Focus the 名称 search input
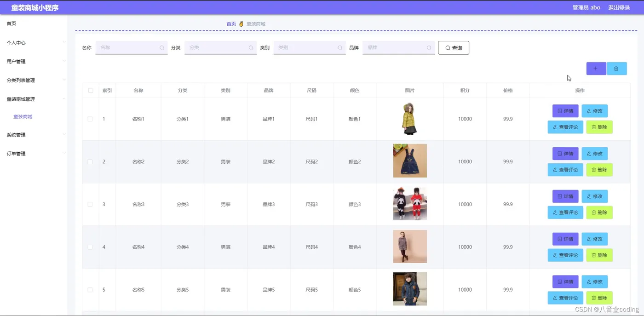The image size is (644, 316). click(132, 47)
